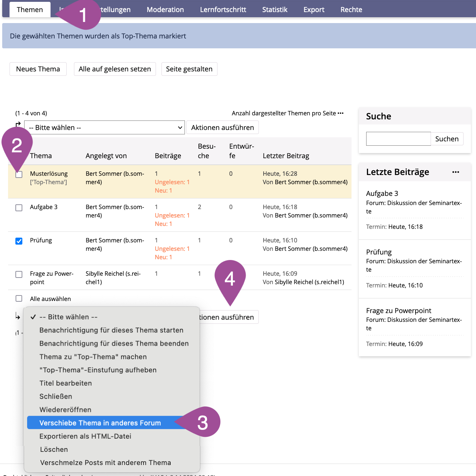Click the Suchen button
476x476 pixels.
pos(447,139)
